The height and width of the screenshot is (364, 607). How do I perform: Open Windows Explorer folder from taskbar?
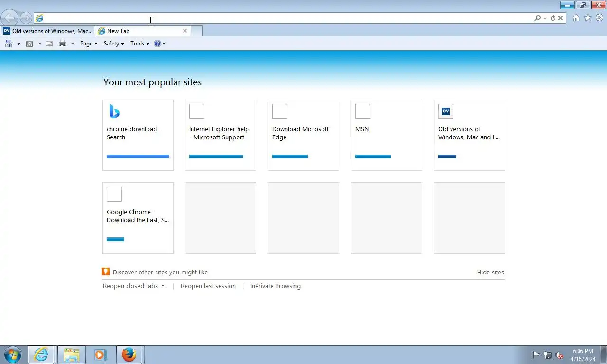point(71,355)
